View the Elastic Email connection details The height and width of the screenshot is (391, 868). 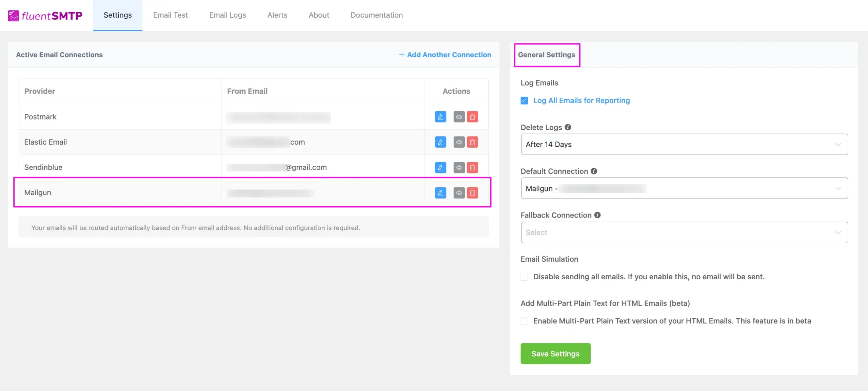(459, 142)
